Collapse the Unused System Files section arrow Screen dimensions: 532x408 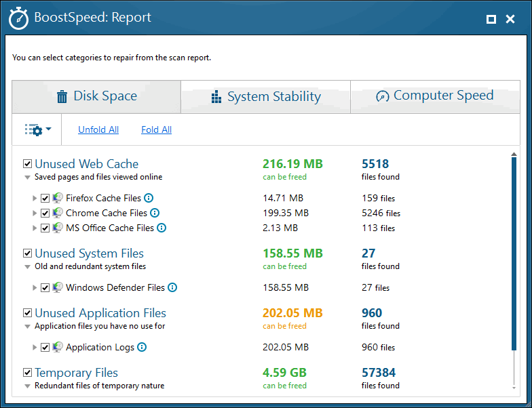click(x=27, y=267)
